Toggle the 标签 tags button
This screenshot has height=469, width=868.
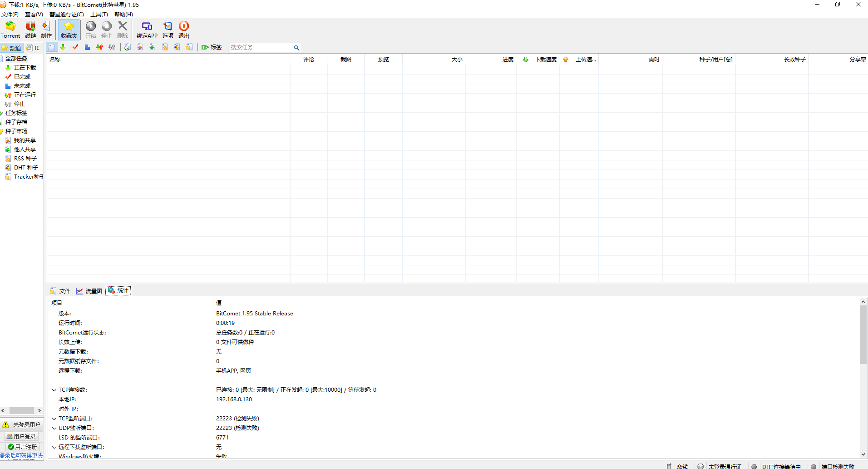tap(212, 47)
